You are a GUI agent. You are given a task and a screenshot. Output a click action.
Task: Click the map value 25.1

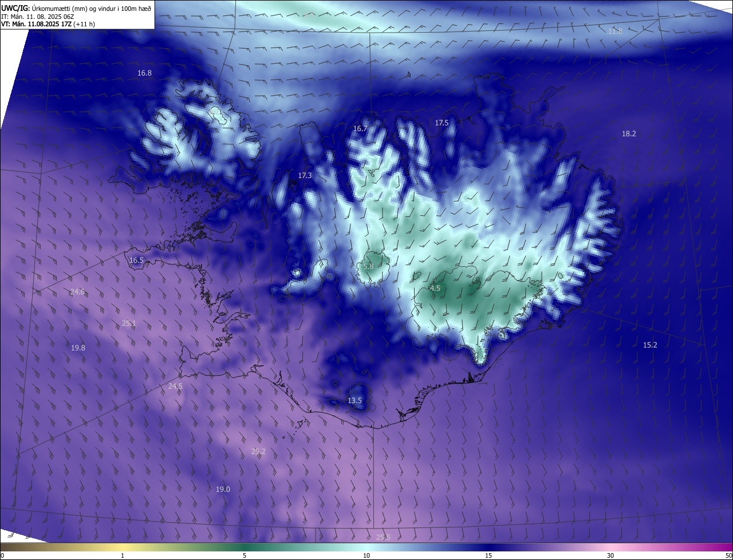[x=129, y=324]
